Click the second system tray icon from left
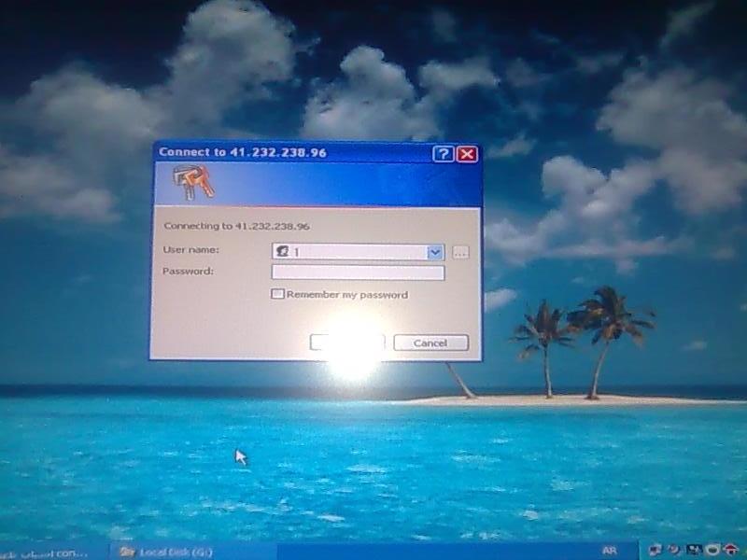The height and width of the screenshot is (560, 747). tap(674, 551)
